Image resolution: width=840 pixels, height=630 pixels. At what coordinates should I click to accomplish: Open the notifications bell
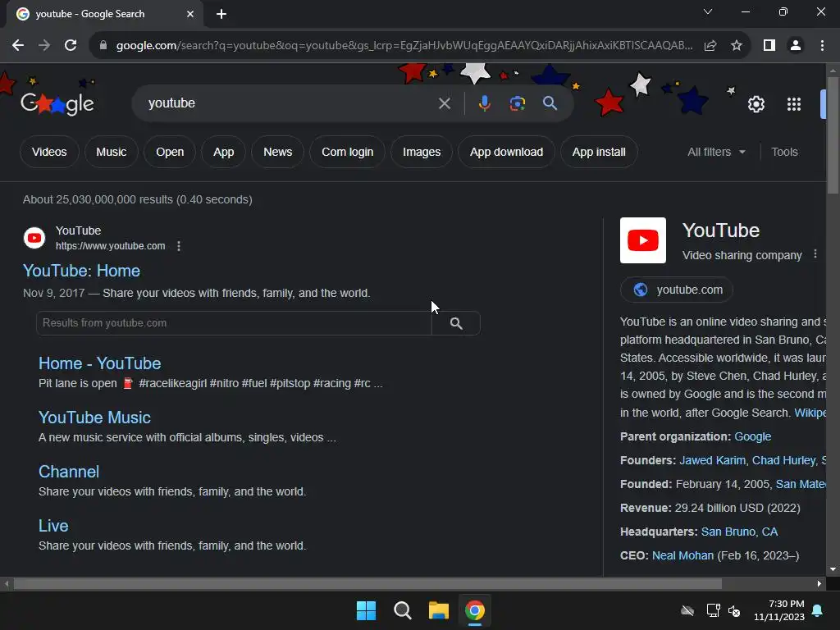click(x=818, y=610)
